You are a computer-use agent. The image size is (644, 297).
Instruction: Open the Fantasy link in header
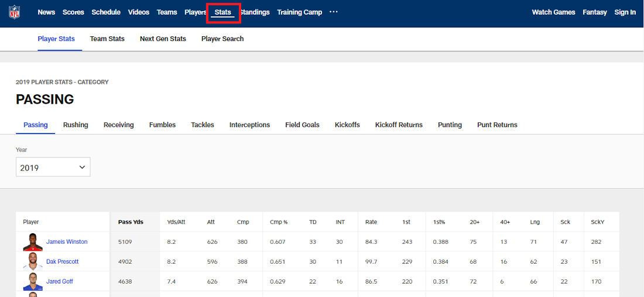tap(594, 12)
